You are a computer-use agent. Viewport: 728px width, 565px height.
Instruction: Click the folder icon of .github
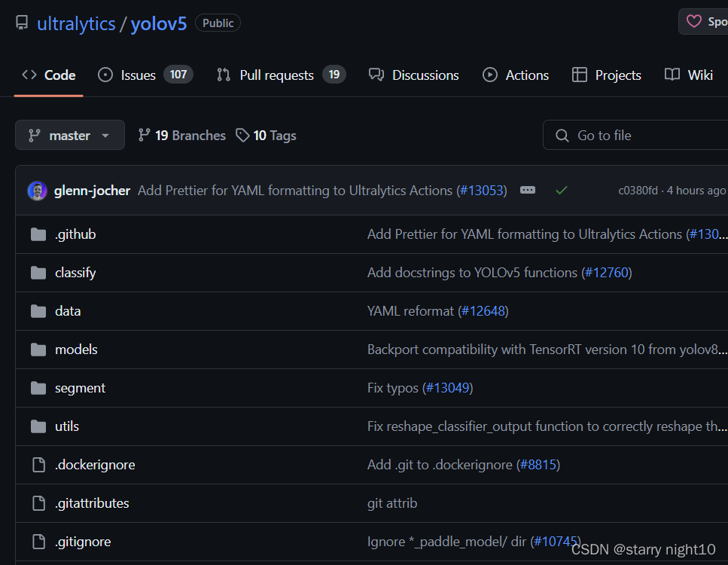[x=38, y=234]
